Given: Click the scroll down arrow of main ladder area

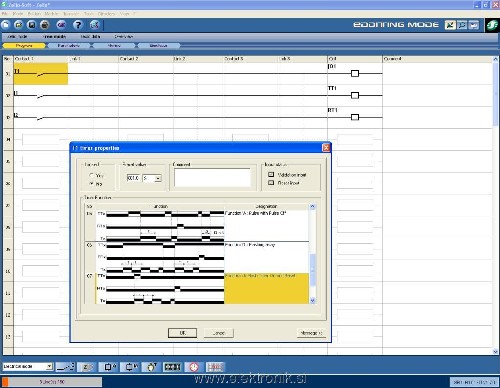Looking at the screenshot, I should pos(495,351).
